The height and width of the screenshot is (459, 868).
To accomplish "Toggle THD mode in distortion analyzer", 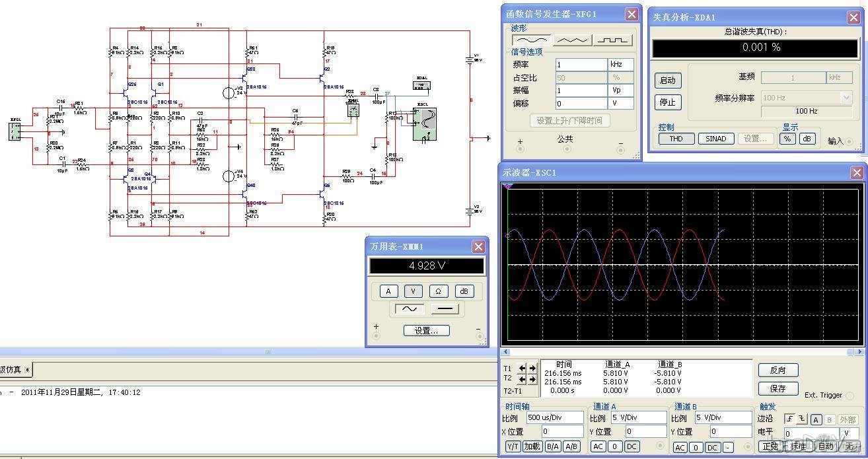I will (x=676, y=139).
